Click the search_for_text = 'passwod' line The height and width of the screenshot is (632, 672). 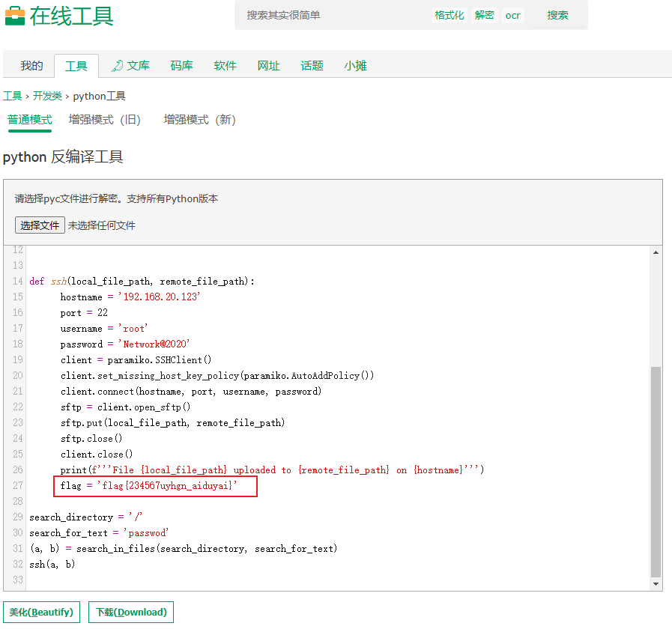pos(99,533)
